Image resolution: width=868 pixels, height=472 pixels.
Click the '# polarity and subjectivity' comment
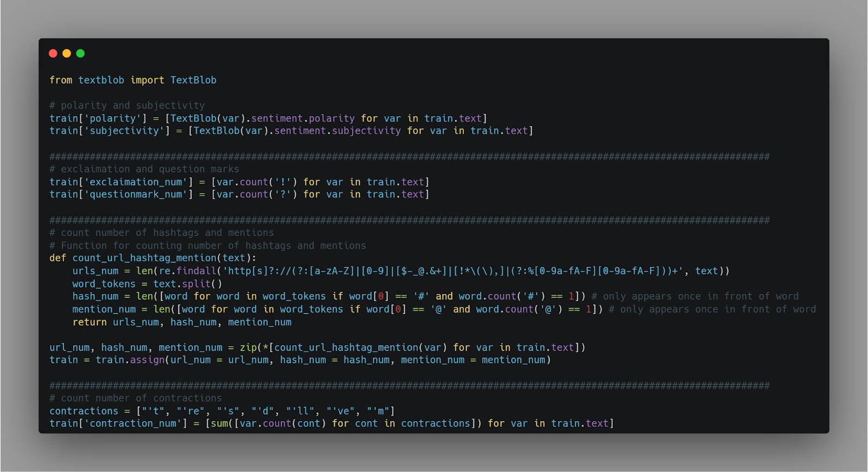127,105
